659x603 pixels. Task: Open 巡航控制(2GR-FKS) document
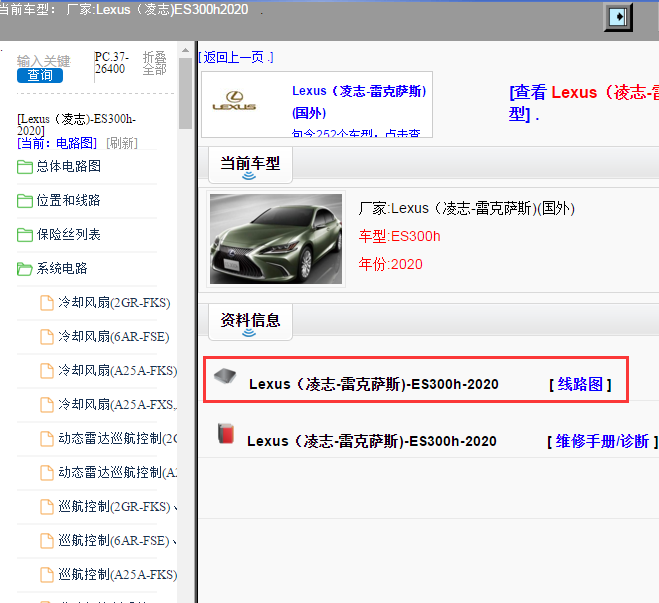point(114,507)
